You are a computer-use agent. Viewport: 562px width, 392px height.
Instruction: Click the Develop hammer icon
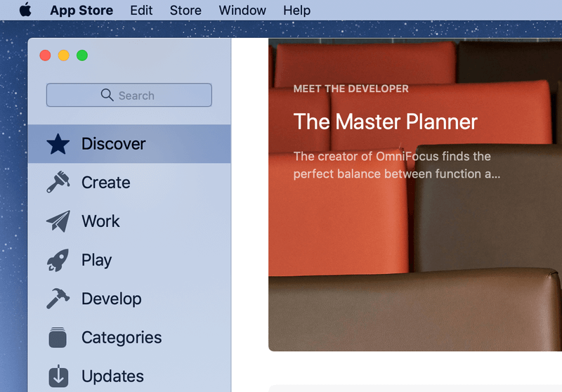[58, 299]
